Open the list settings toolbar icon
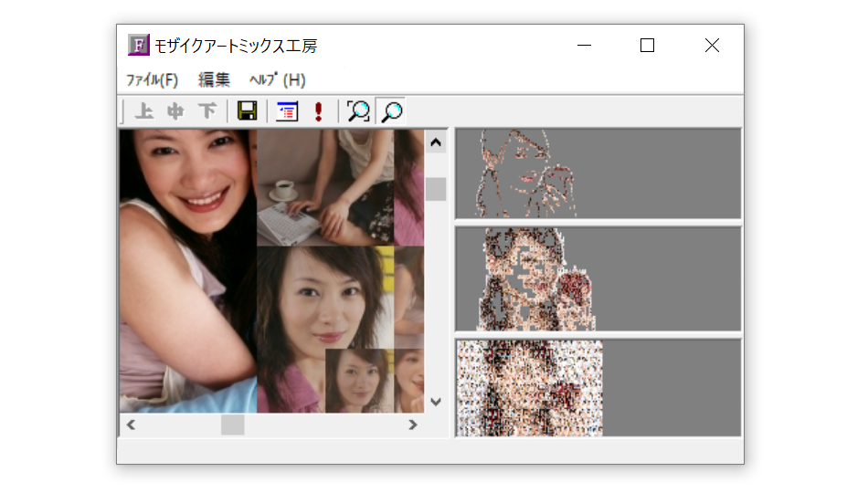 [287, 111]
